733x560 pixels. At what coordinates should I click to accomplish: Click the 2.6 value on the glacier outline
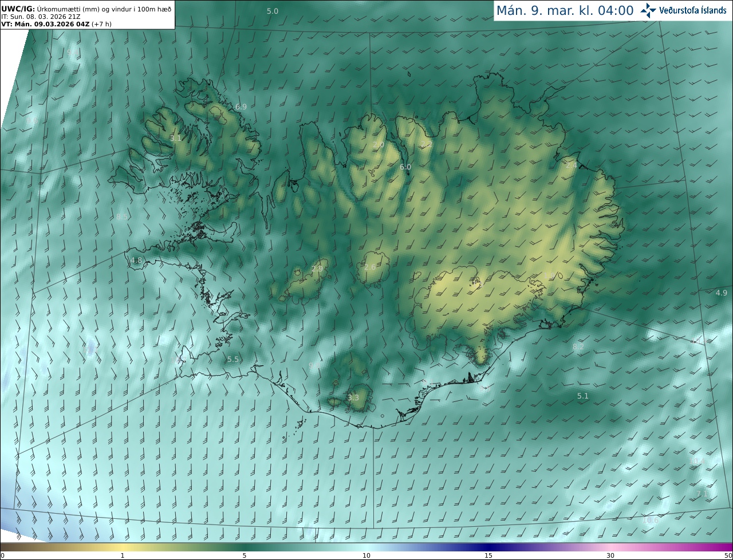coord(370,267)
